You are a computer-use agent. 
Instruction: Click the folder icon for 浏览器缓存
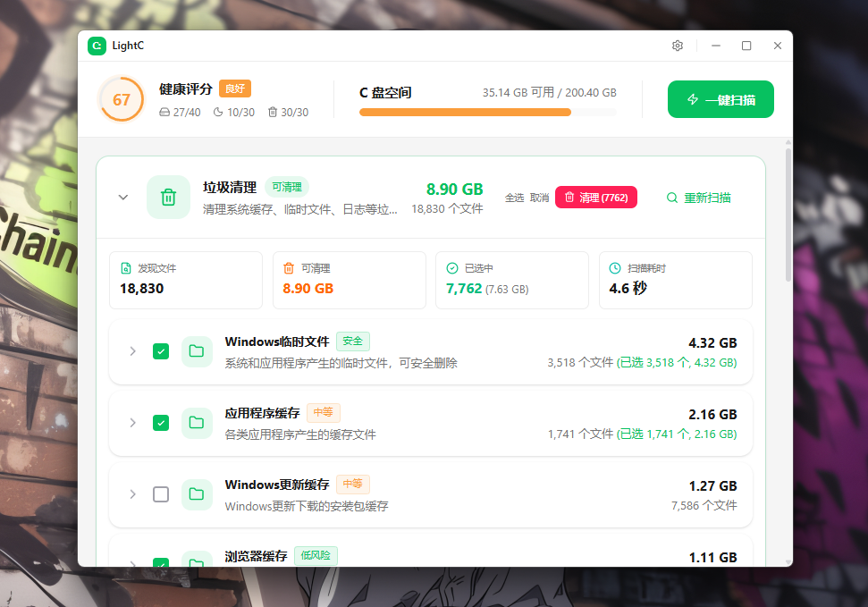pyautogui.click(x=197, y=559)
